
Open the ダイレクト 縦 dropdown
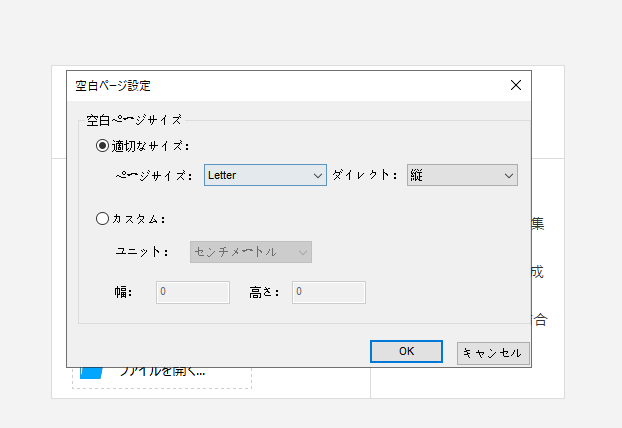click(x=462, y=175)
